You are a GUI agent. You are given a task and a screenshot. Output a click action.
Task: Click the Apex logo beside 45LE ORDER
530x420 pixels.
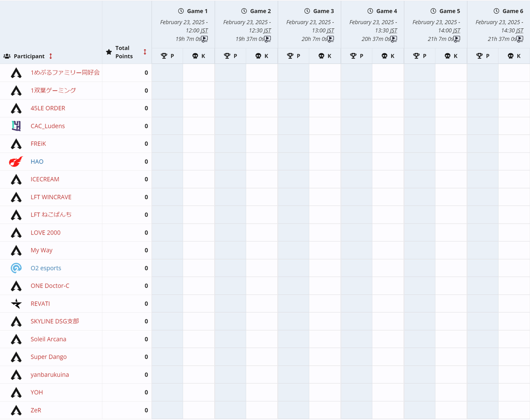tap(16, 108)
